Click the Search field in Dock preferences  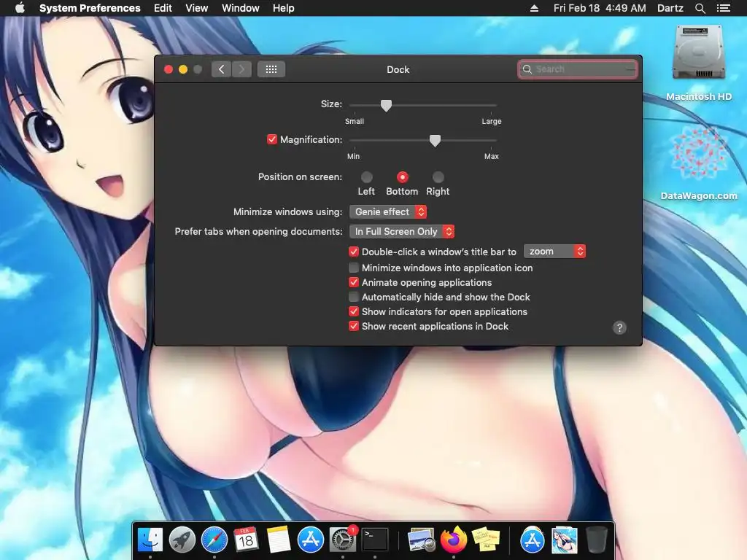[578, 69]
